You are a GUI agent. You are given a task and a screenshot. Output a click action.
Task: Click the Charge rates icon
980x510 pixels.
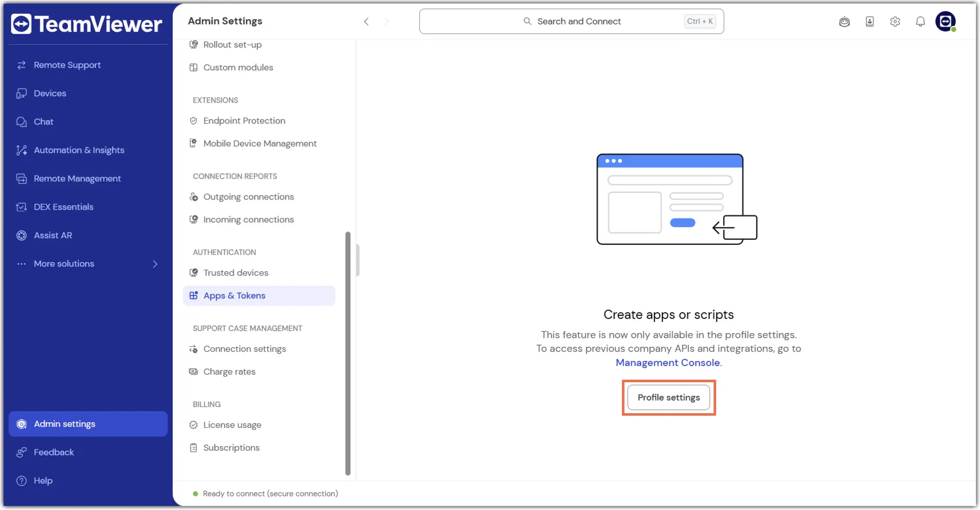tap(194, 372)
